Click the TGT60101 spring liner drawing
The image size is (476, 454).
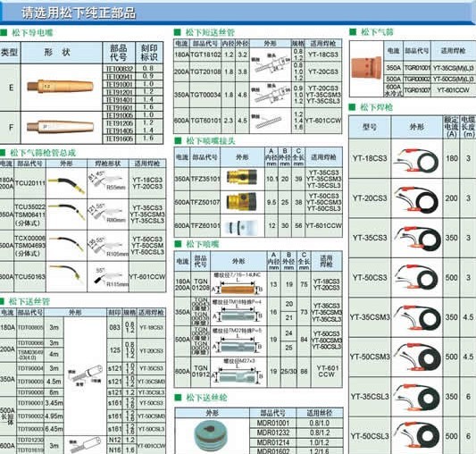tap(266, 121)
